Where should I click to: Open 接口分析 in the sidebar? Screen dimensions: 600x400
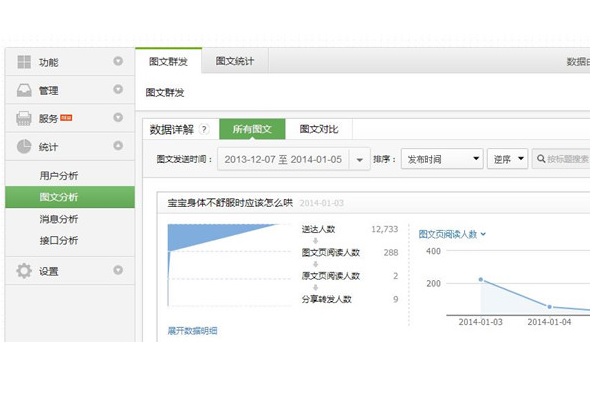point(59,240)
